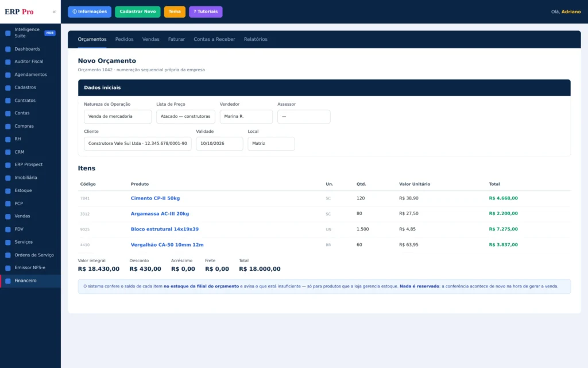Open Estoque in the sidebar menu
Viewport: 588px width, 368px height.
[23, 191]
